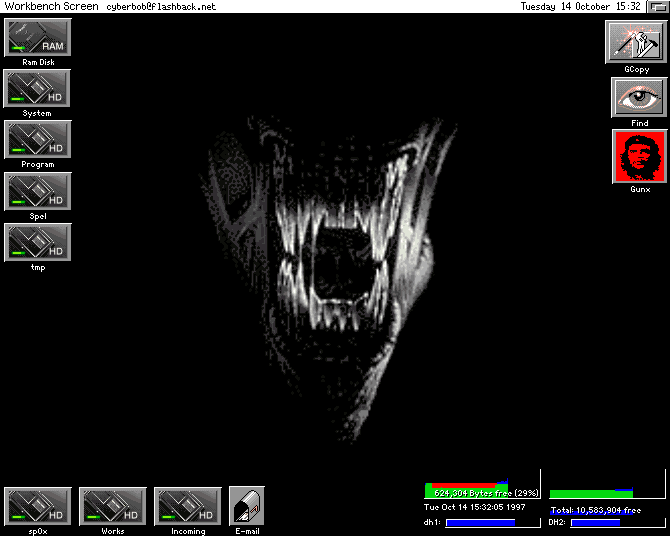The height and width of the screenshot is (536, 670).
Task: Open the E-mail mailbox icon
Action: pos(246,506)
